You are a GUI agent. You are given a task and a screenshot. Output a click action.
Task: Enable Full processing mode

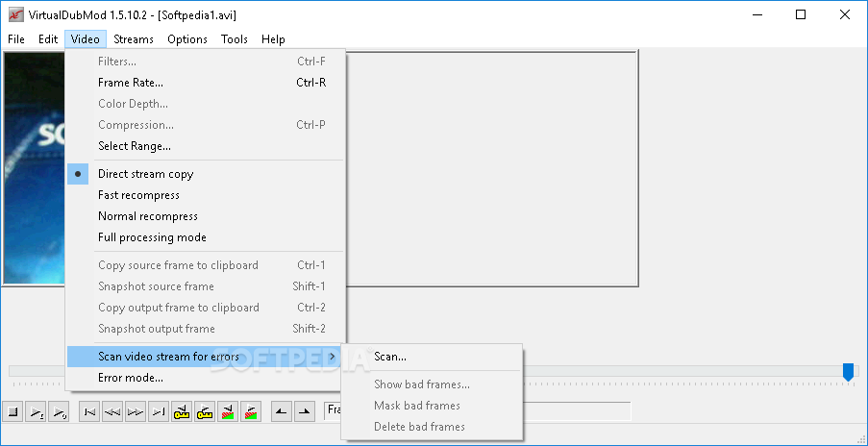[x=206, y=237]
